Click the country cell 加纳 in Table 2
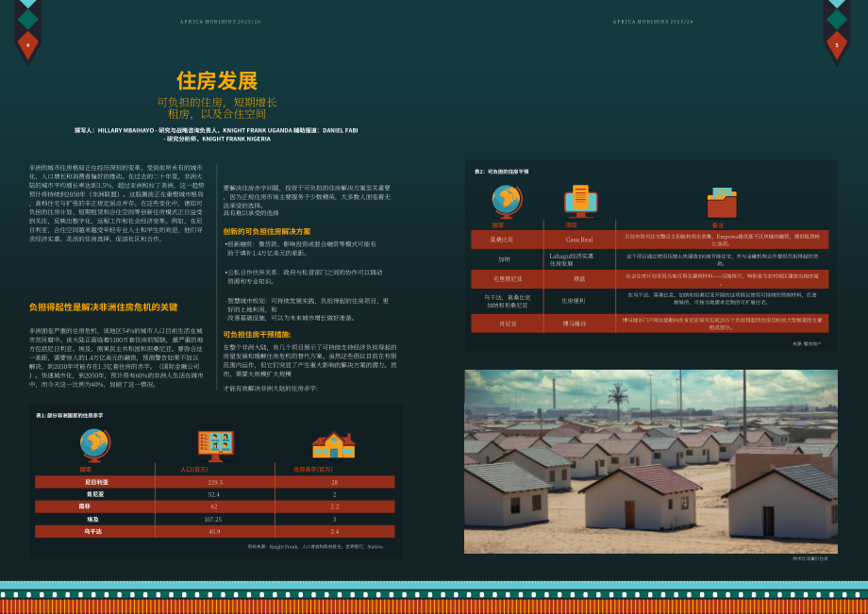The width and height of the screenshot is (868, 614). [x=505, y=258]
